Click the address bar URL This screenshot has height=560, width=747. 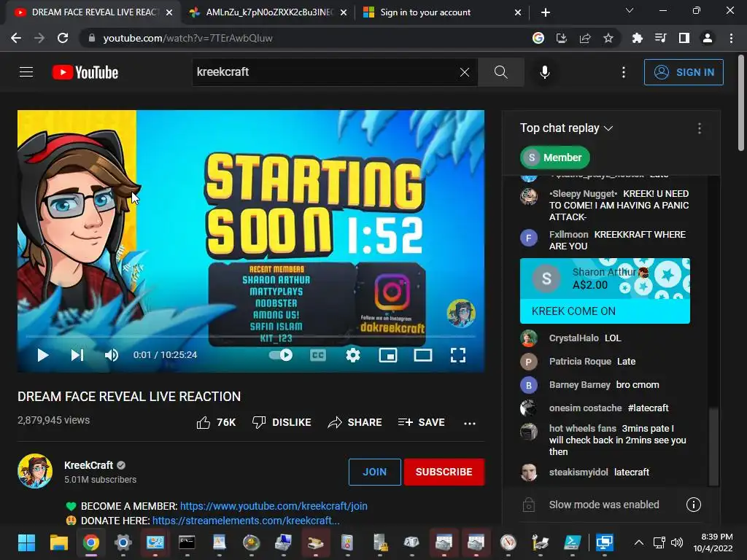[187, 38]
